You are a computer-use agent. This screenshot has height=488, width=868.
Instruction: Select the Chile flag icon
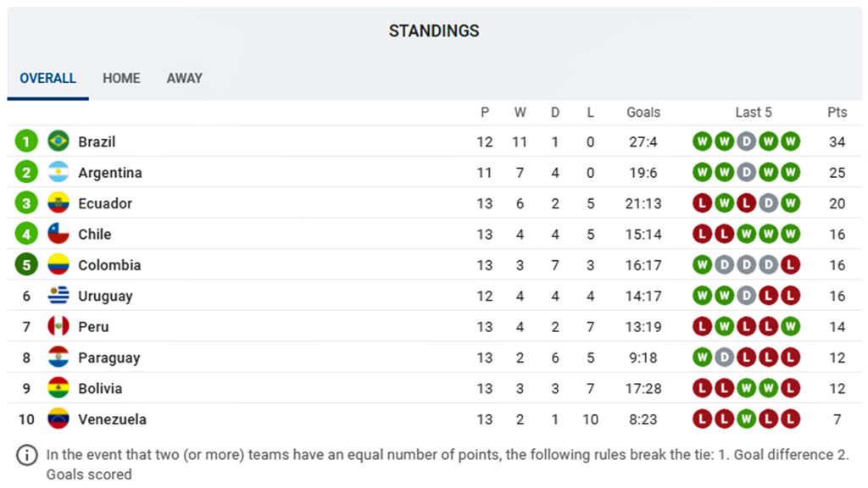(58, 234)
